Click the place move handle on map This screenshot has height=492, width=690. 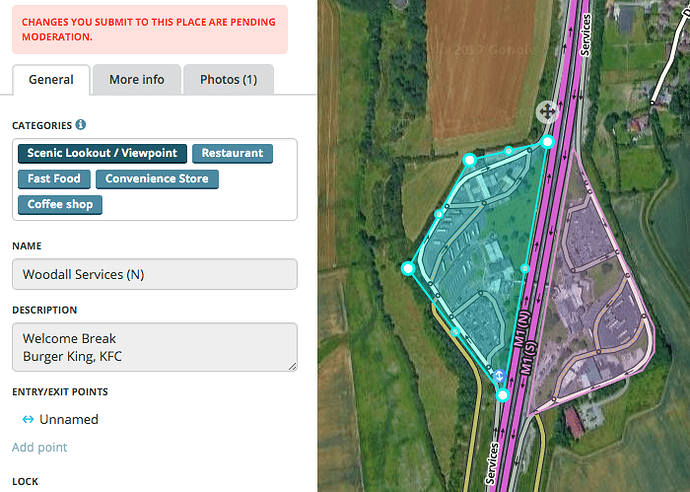click(547, 111)
